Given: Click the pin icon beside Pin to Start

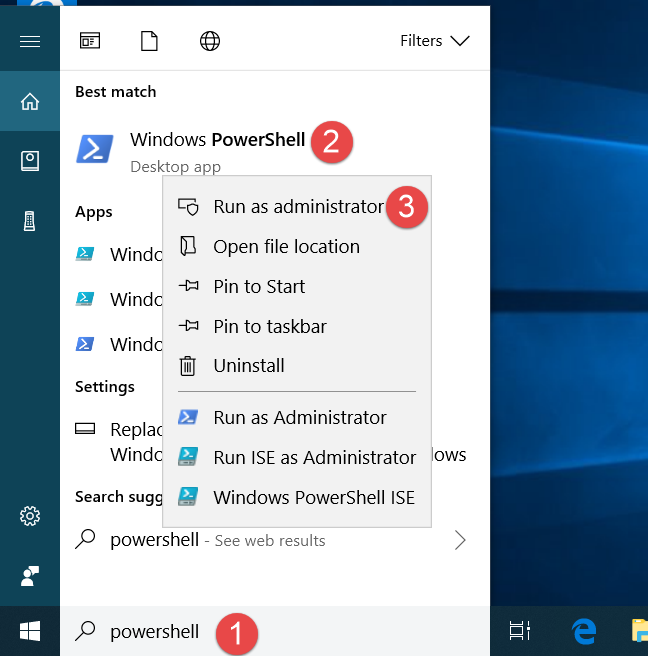Looking at the screenshot, I should pyautogui.click(x=189, y=286).
